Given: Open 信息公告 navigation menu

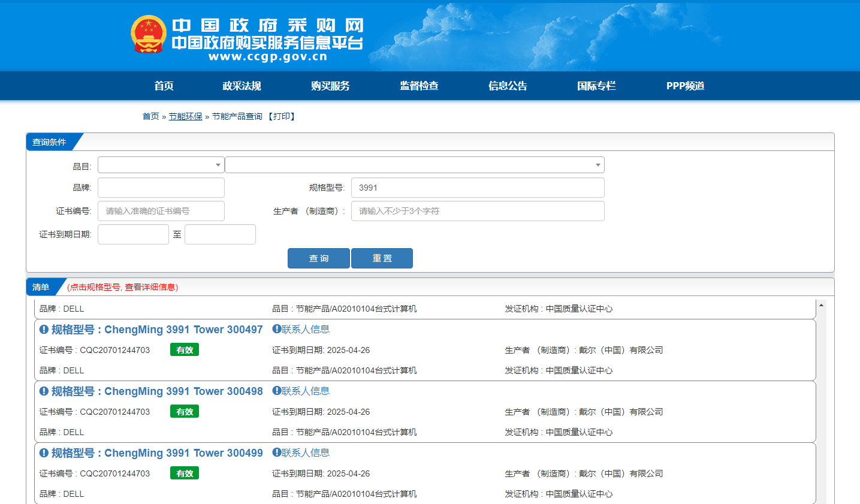Looking at the screenshot, I should point(508,86).
